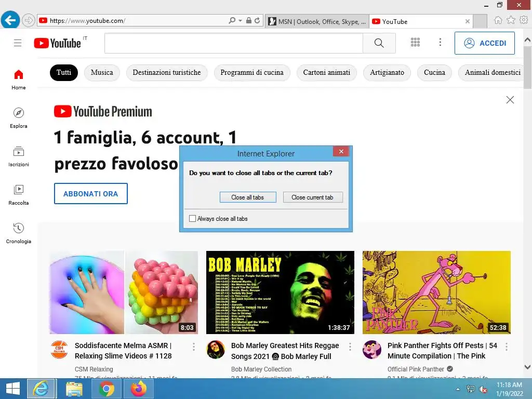Close the Internet Explorer dialog with red X

point(341,151)
